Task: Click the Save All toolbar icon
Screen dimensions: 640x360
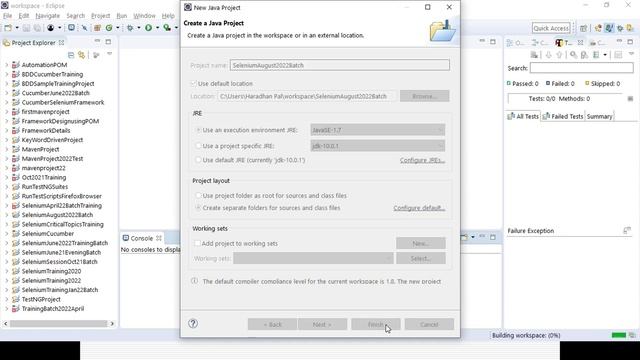Action: (x=37, y=28)
